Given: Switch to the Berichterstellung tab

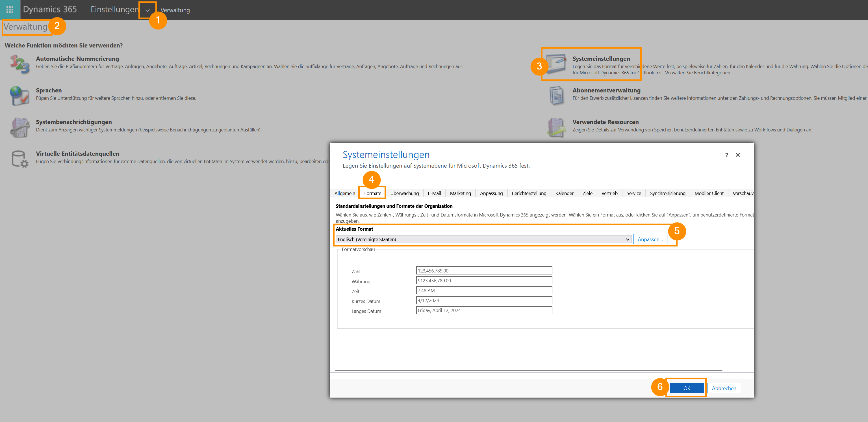Looking at the screenshot, I should tap(529, 193).
